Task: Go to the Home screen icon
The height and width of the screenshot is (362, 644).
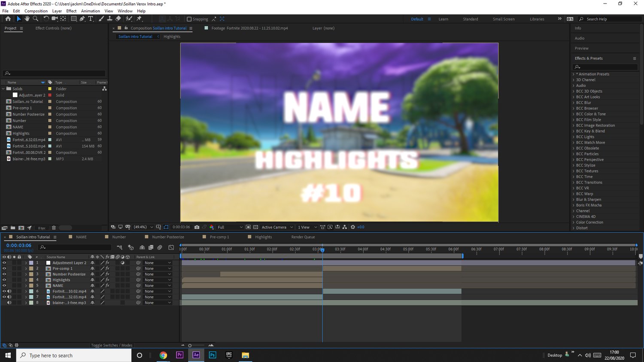Action: pyautogui.click(x=8, y=19)
